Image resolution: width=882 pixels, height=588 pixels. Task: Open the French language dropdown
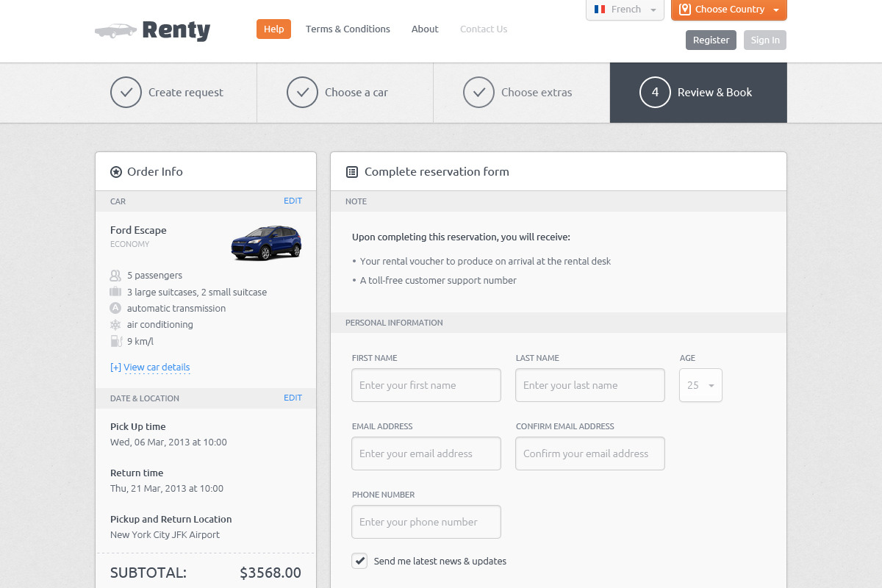(x=625, y=10)
